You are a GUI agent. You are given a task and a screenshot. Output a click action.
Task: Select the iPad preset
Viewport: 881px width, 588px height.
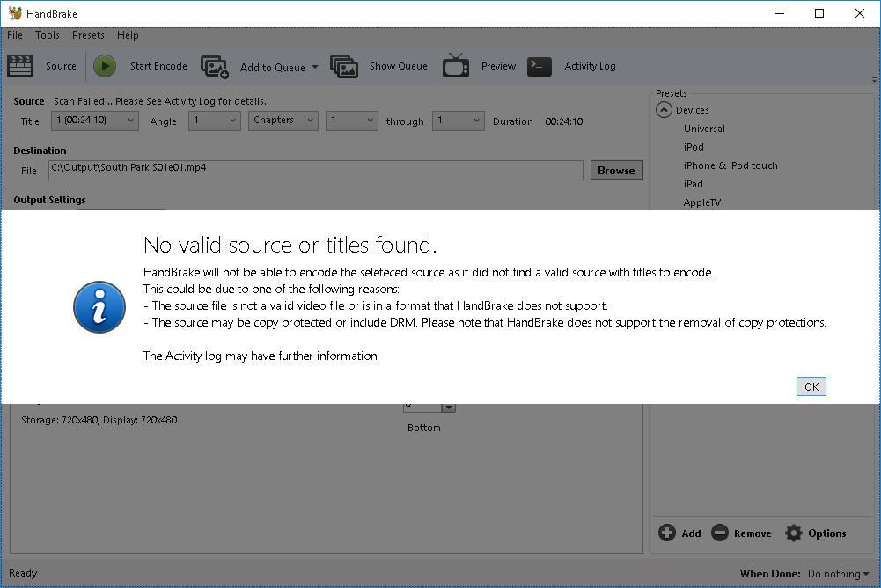pos(693,184)
